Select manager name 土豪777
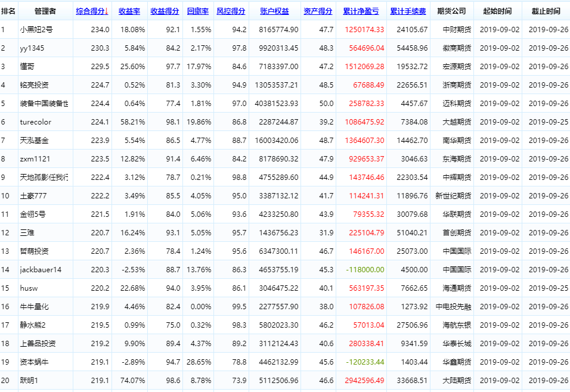The width and height of the screenshot is (570, 392). pyautogui.click(x=33, y=196)
